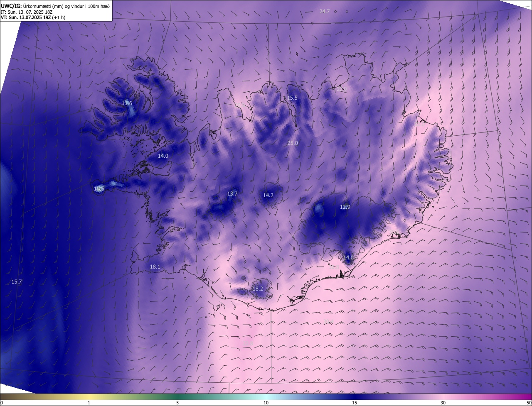Screen dimensions: 532x406
Task: Click the 11.6 value over the Westfjords
Action: point(127,103)
